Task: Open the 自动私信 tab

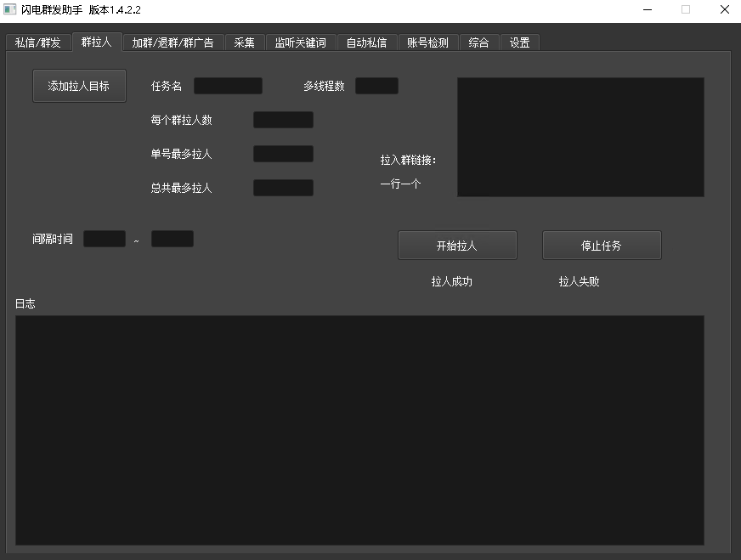Action: click(366, 42)
